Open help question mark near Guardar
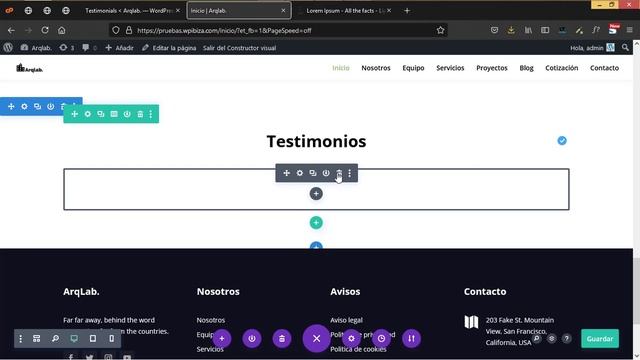This screenshot has height=360, width=640. click(567, 338)
